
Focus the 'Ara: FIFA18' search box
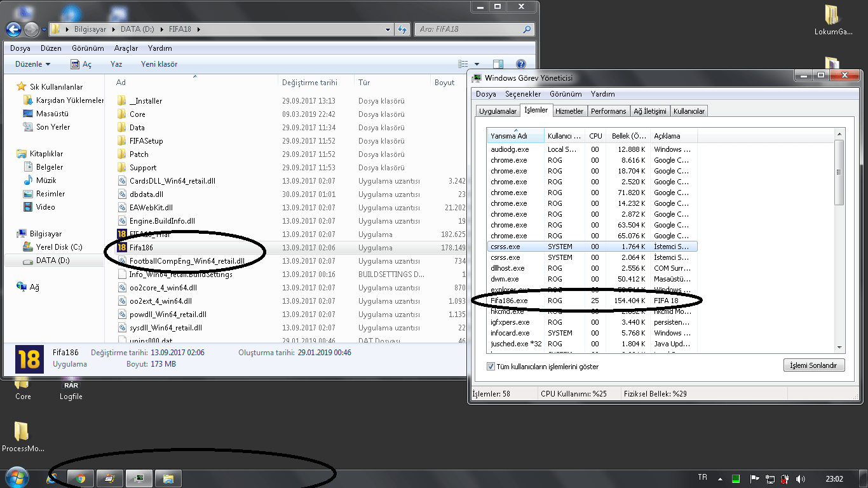coord(474,29)
